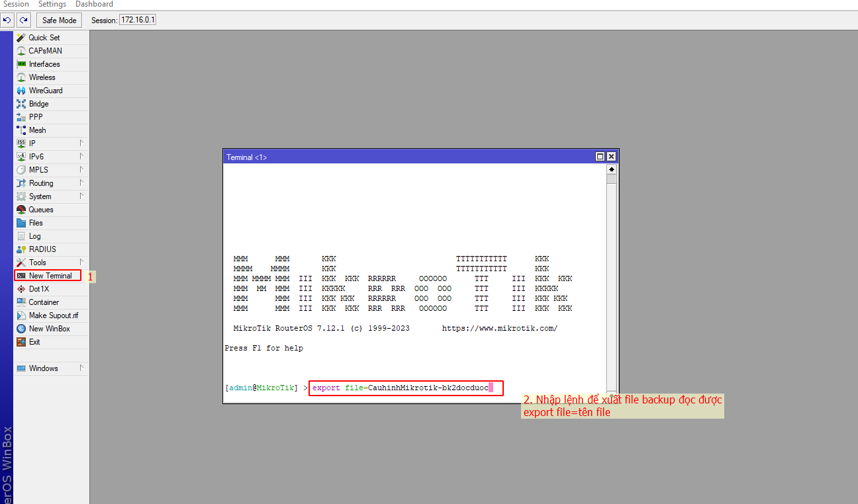Click the Queues icon in sidebar

tap(21, 210)
